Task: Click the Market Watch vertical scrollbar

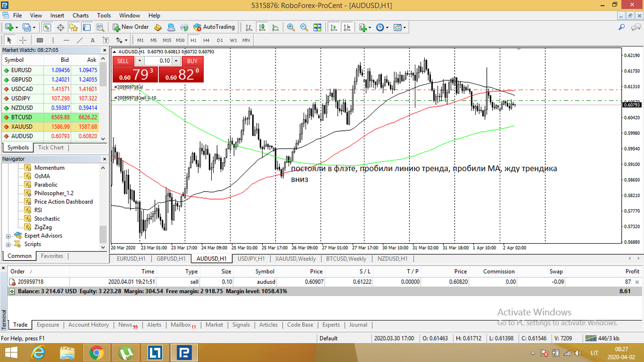Action: click(x=103, y=98)
